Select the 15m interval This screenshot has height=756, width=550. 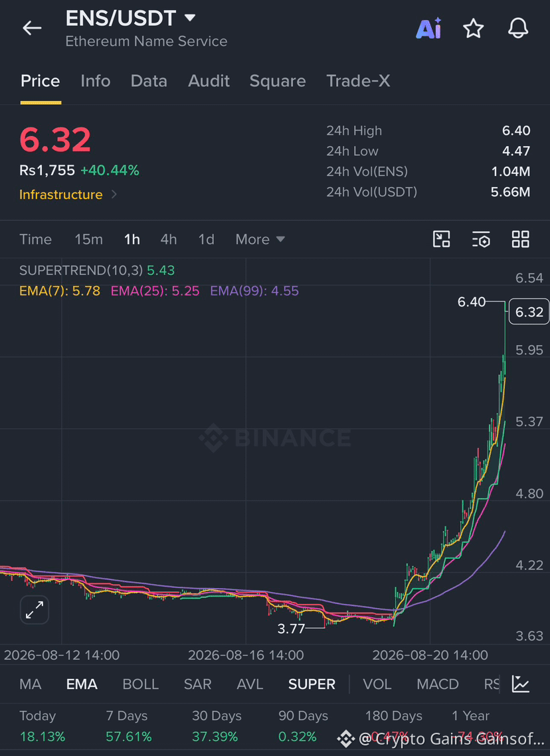coord(89,239)
